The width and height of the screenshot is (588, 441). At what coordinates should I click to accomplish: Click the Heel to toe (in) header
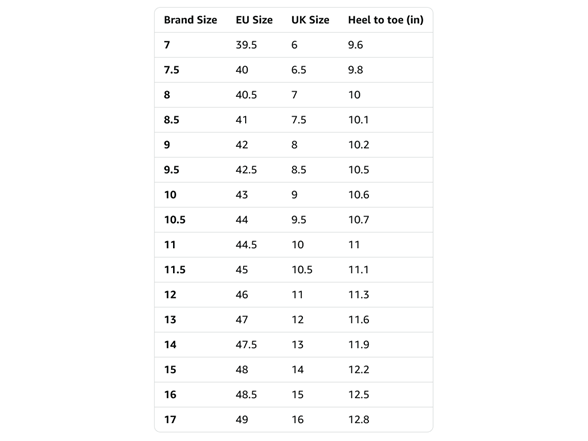pyautogui.click(x=386, y=20)
